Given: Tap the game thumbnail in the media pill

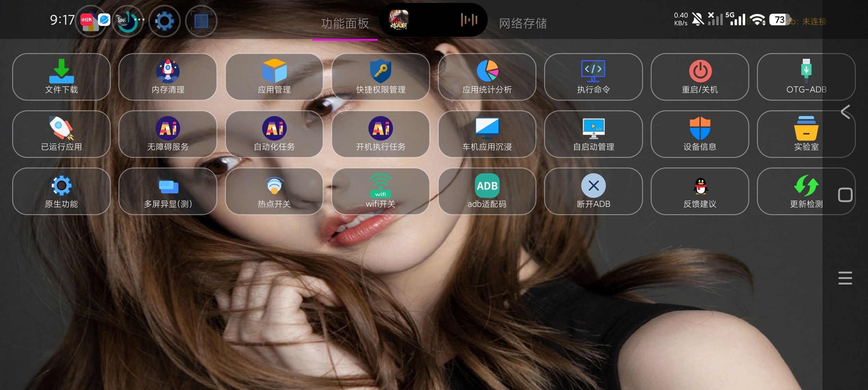Looking at the screenshot, I should point(398,20).
